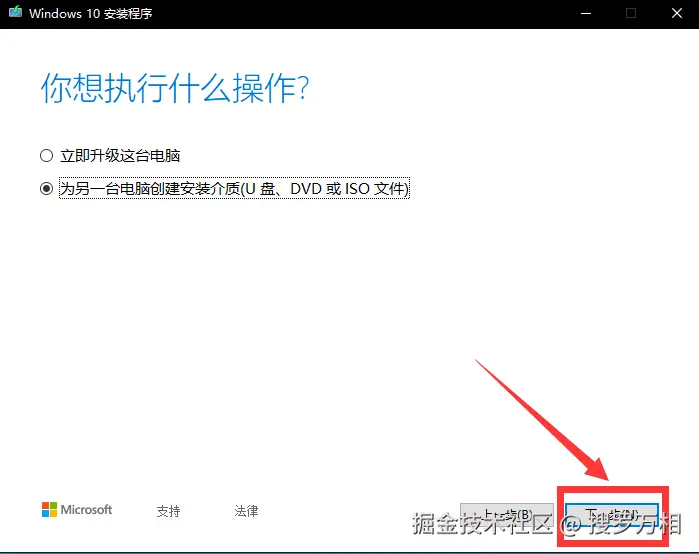Open the 法律 link
The width and height of the screenshot is (699, 554).
click(x=246, y=511)
